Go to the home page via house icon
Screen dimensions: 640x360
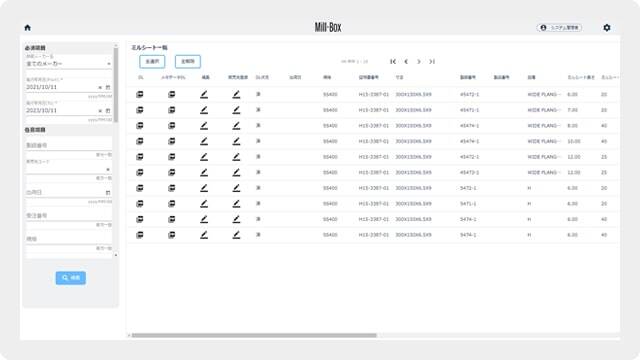[27, 28]
